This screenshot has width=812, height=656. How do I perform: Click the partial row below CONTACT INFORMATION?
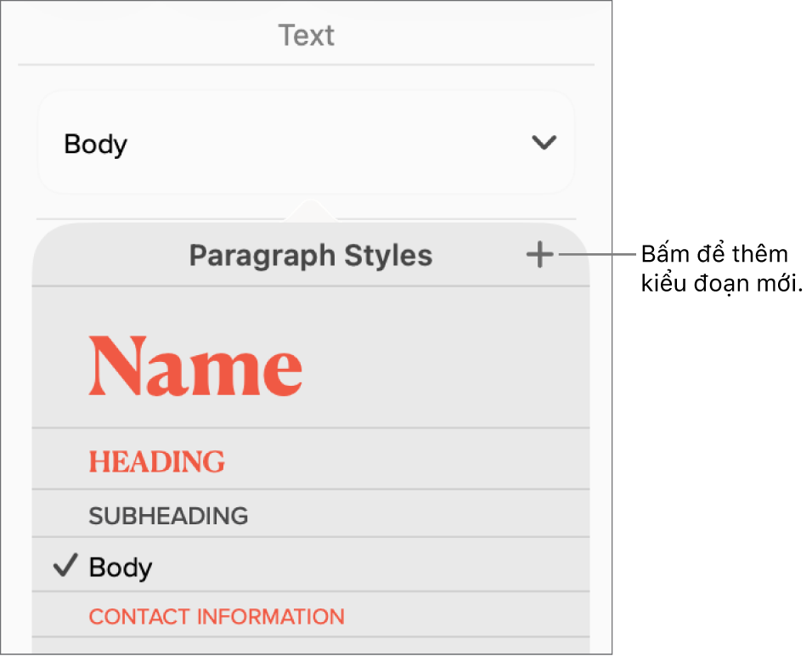(311, 646)
